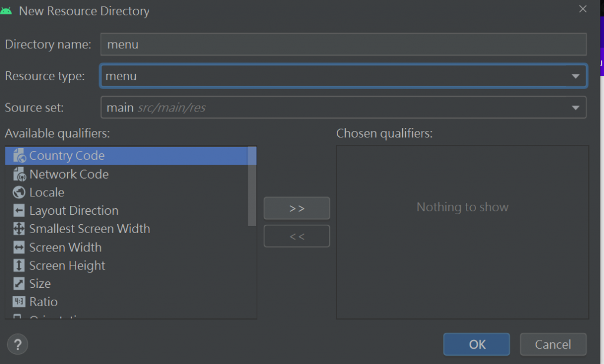This screenshot has width=604, height=364.
Task: Click the Network Code qualifier icon
Action: click(x=19, y=174)
